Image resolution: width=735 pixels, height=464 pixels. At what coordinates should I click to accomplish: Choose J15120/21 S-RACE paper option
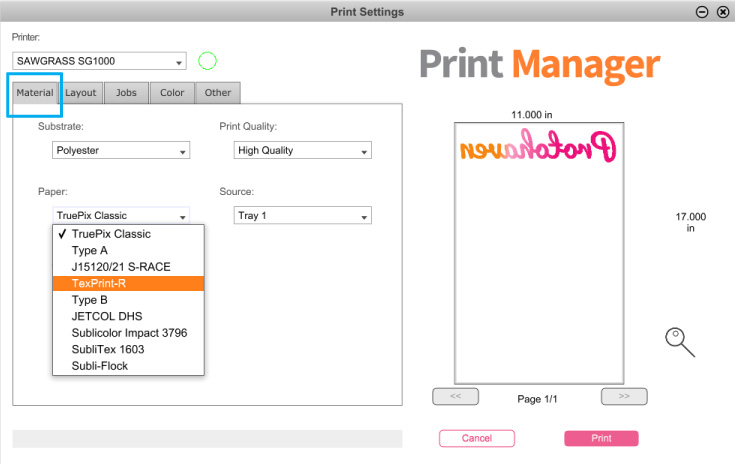coord(128,267)
